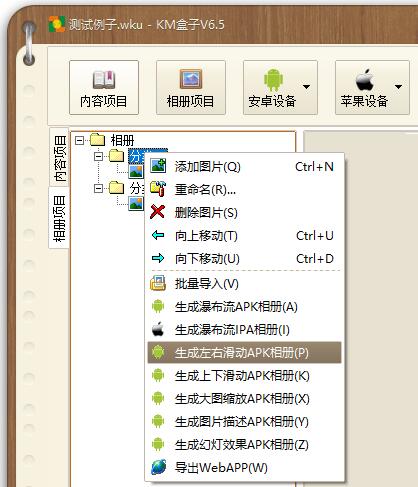
Task: Select the second 分类 folder icon
Action: 116,188
